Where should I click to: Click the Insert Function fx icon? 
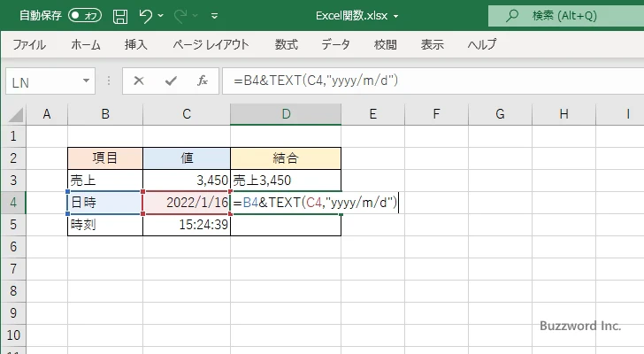coord(203,81)
